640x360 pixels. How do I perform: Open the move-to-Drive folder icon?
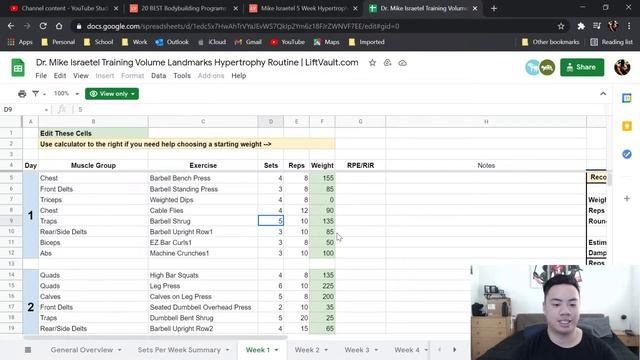387,63
